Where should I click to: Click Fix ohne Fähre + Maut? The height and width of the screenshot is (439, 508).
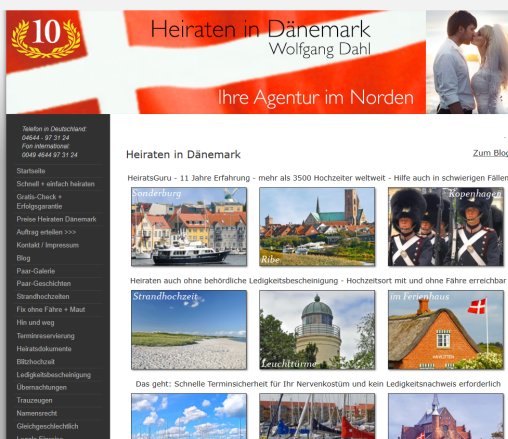click(x=51, y=310)
